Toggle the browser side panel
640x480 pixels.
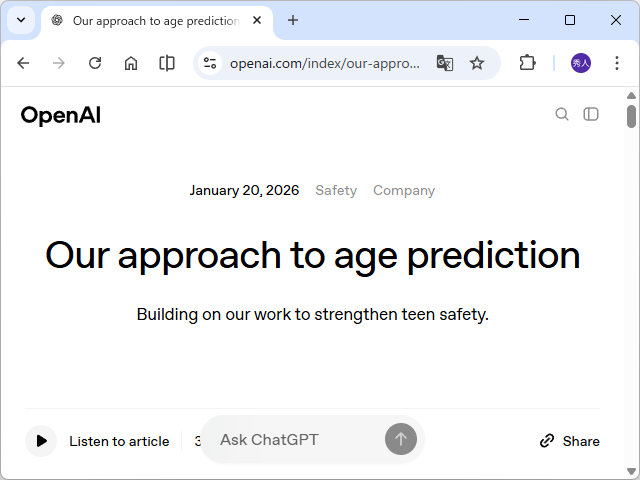pyautogui.click(x=167, y=63)
